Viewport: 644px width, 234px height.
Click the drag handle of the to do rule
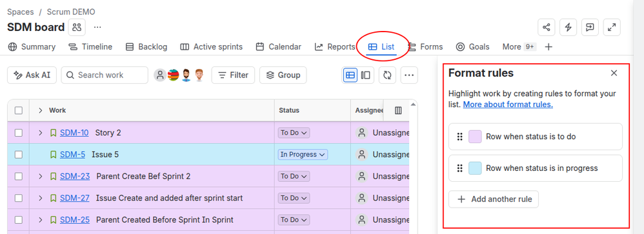point(460,136)
